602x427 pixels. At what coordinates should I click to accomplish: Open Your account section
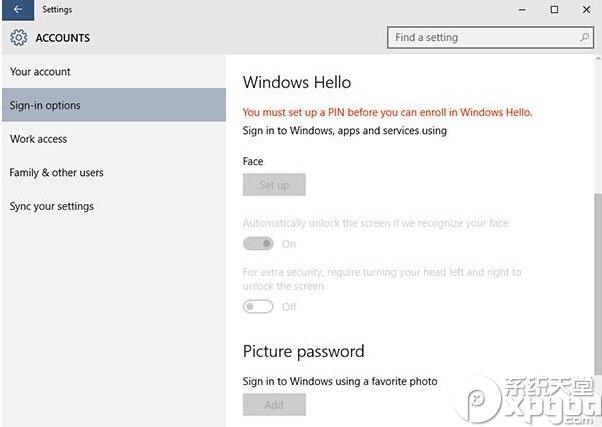[40, 72]
